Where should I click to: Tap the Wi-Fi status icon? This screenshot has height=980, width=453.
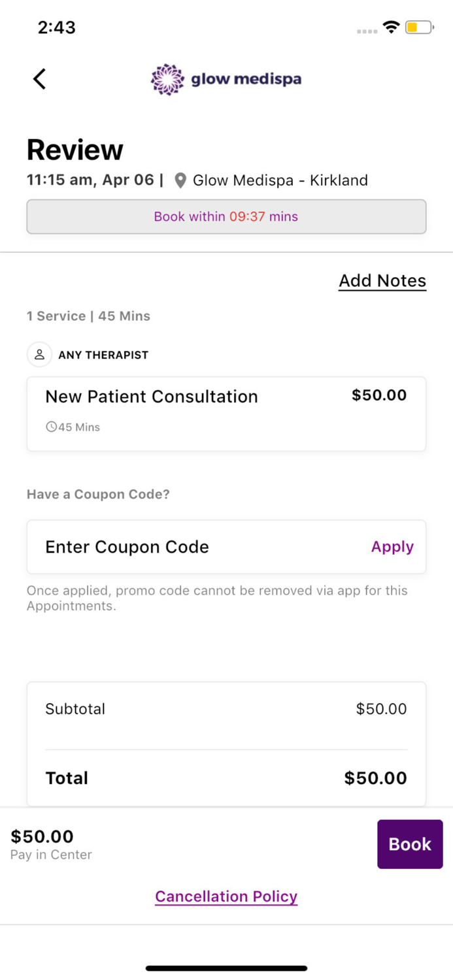pyautogui.click(x=392, y=27)
